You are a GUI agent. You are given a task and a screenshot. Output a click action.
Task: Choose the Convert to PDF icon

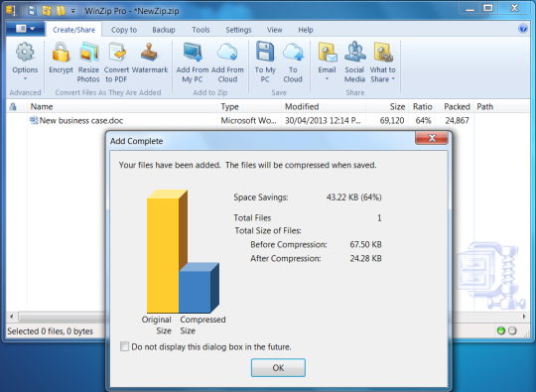[x=116, y=53]
